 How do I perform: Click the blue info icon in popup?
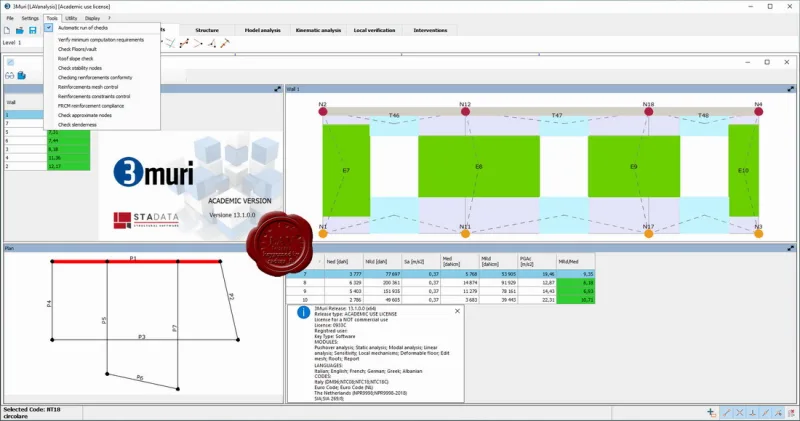[x=304, y=312]
